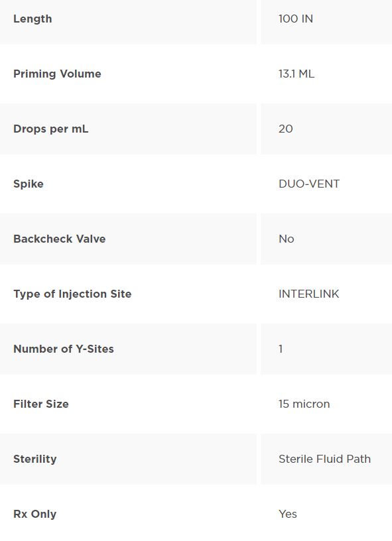Click the Type of Injection Site label
The image size is (392, 541).
tap(72, 294)
